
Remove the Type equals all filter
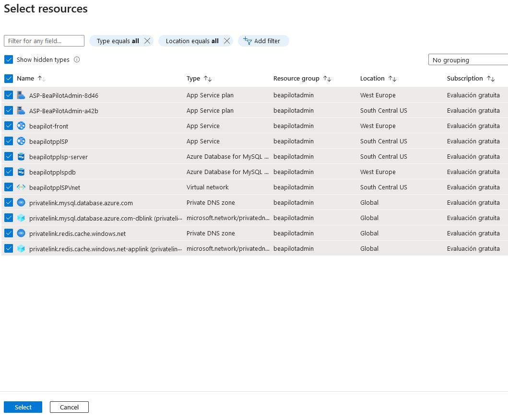pos(147,41)
